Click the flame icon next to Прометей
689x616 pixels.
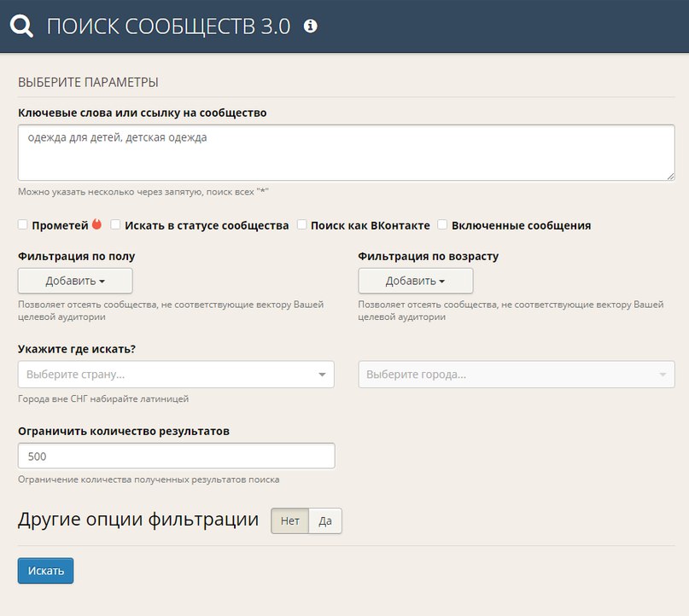(x=96, y=225)
